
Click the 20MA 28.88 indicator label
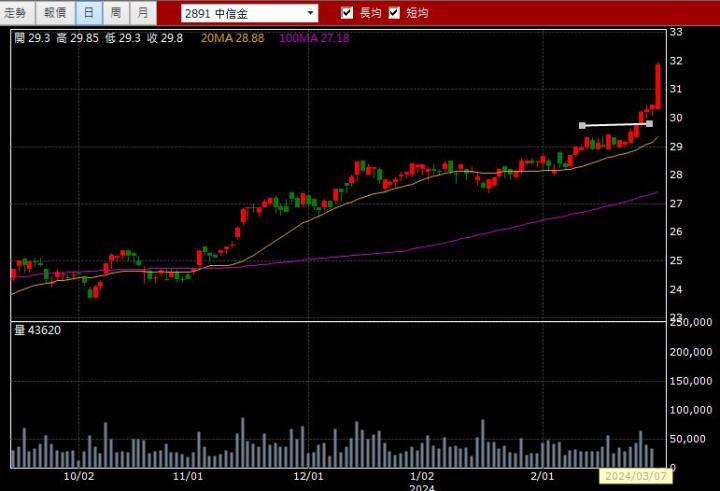(x=232, y=38)
